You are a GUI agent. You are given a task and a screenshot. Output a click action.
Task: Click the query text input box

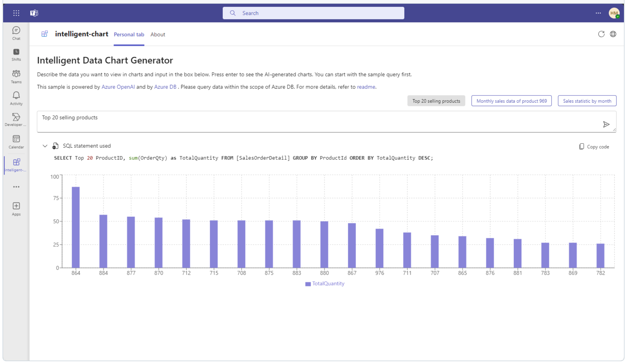click(x=312, y=121)
